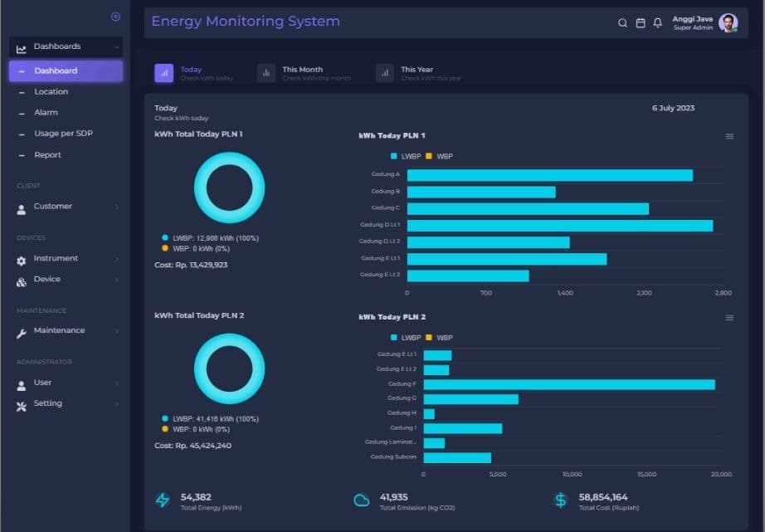
Task: Switch to the This Year tab
Action: [x=419, y=73]
